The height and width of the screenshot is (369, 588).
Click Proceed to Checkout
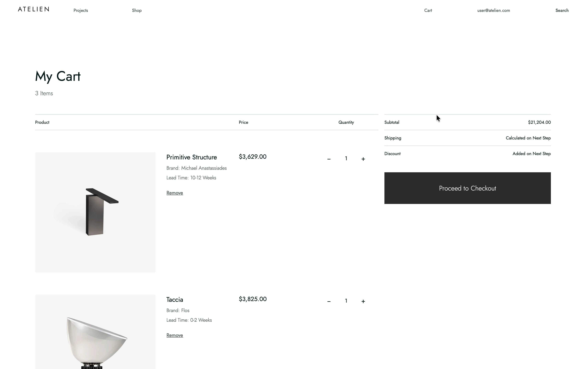[467, 188]
